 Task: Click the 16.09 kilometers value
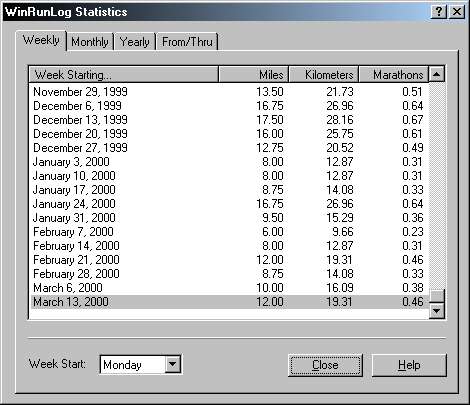(340, 288)
